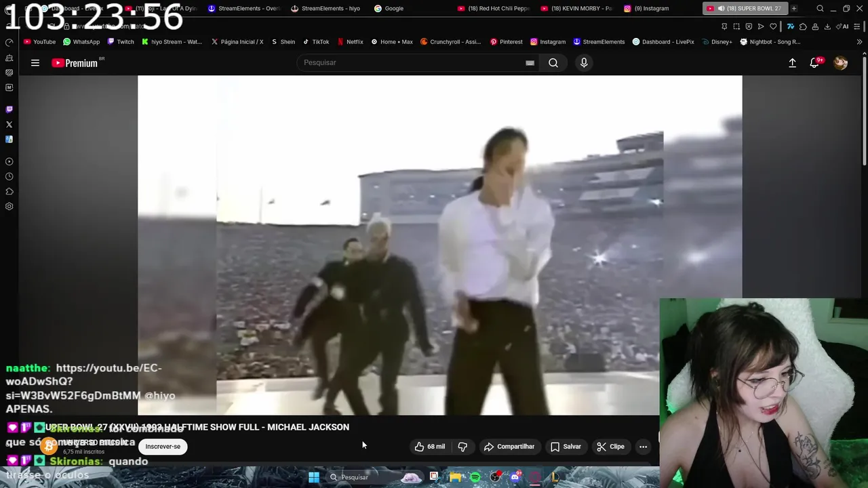Dislike the video
The image size is (868, 488).
(x=462, y=447)
